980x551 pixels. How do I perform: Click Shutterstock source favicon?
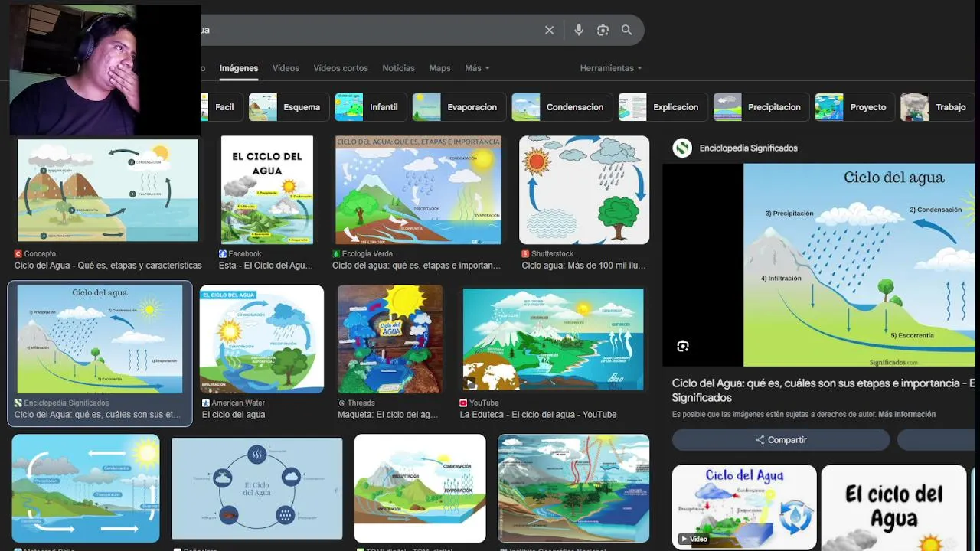click(x=525, y=253)
